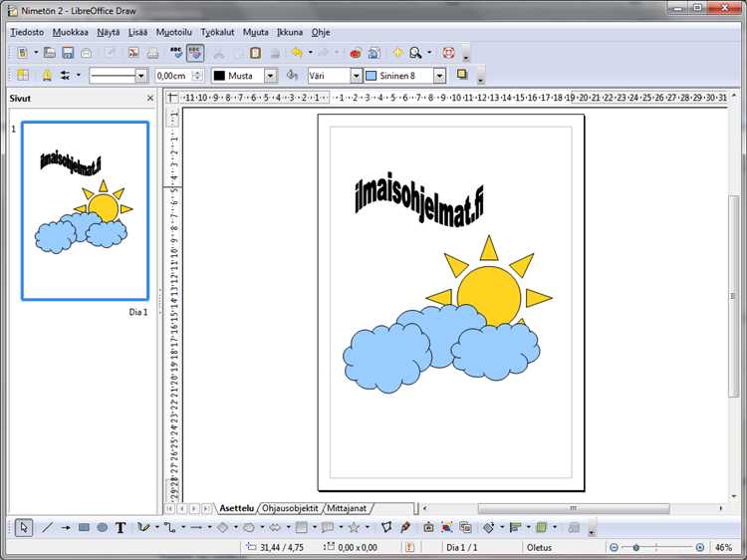Click the Paste clipboard icon
Screen dimensions: 747x560
point(256,53)
